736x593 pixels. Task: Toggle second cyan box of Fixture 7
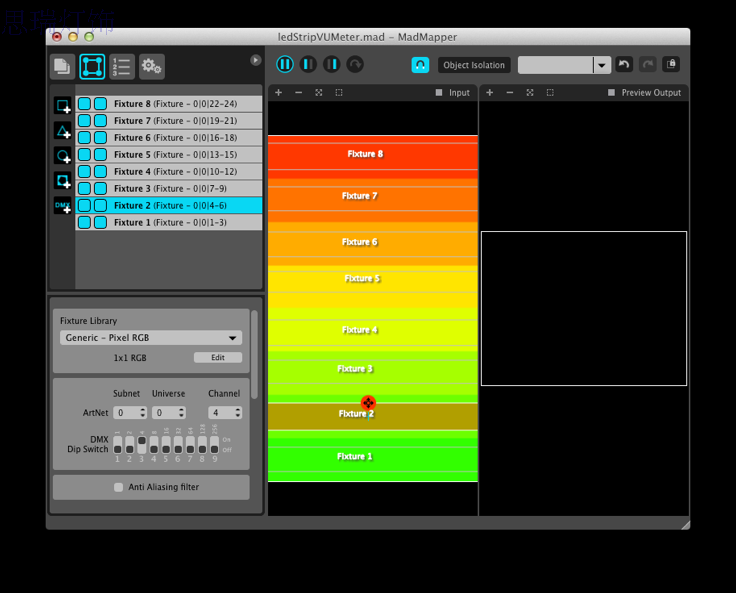(100, 121)
